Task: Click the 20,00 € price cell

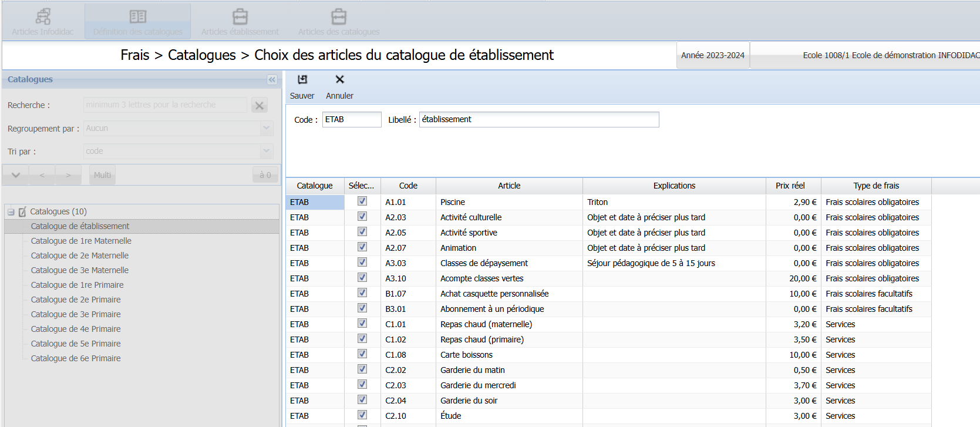Action: point(793,278)
